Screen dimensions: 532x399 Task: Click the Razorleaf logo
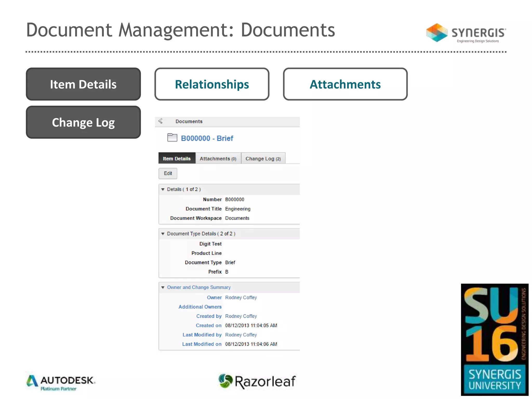257,381
